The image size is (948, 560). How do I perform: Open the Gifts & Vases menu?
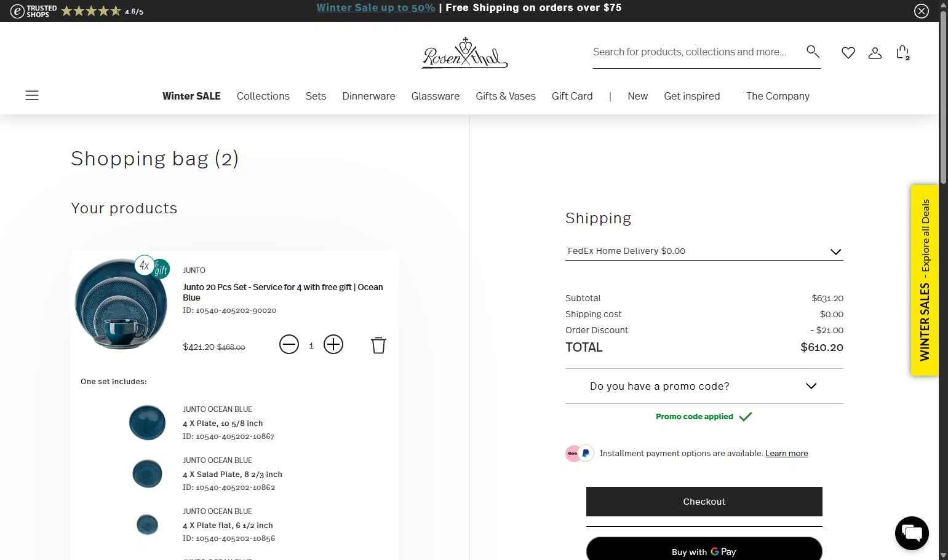(x=505, y=96)
